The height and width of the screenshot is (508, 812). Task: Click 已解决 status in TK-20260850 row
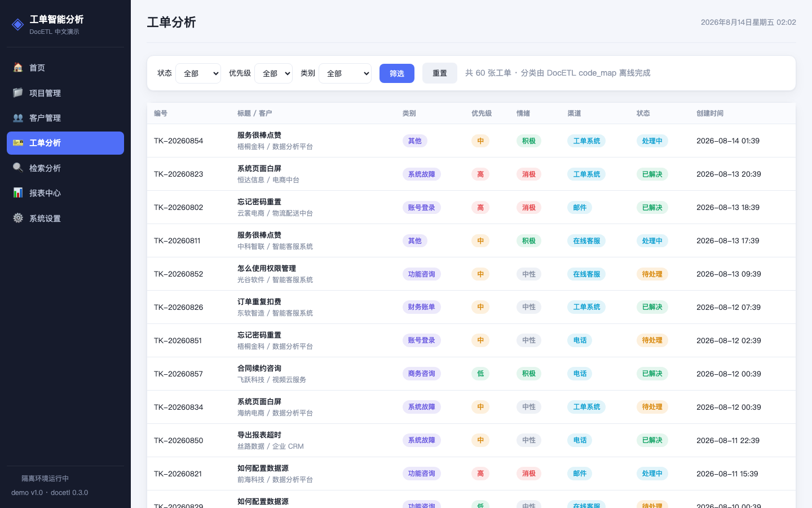point(652,440)
